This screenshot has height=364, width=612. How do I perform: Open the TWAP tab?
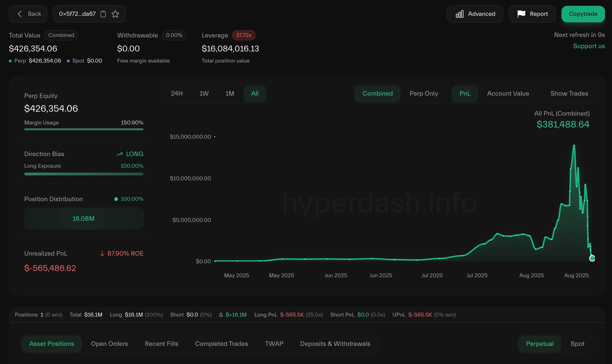click(274, 344)
